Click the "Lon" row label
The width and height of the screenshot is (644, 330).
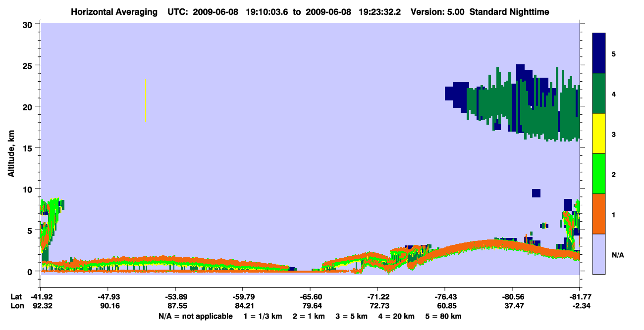click(x=16, y=306)
